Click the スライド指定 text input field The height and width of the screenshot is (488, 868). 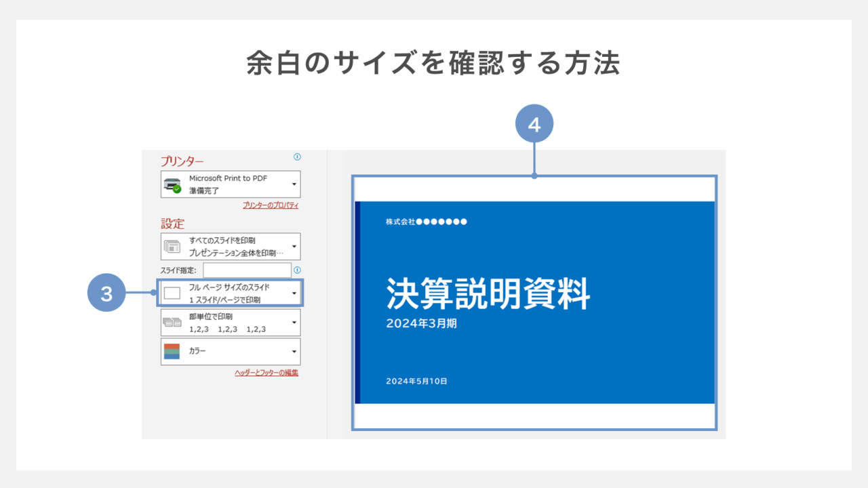(246, 270)
